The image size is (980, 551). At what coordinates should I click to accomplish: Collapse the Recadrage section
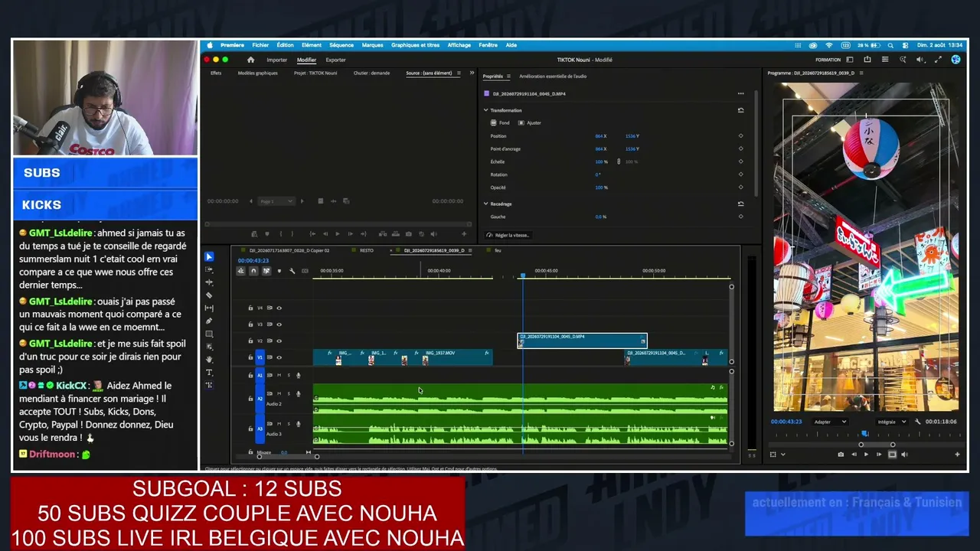tap(485, 204)
